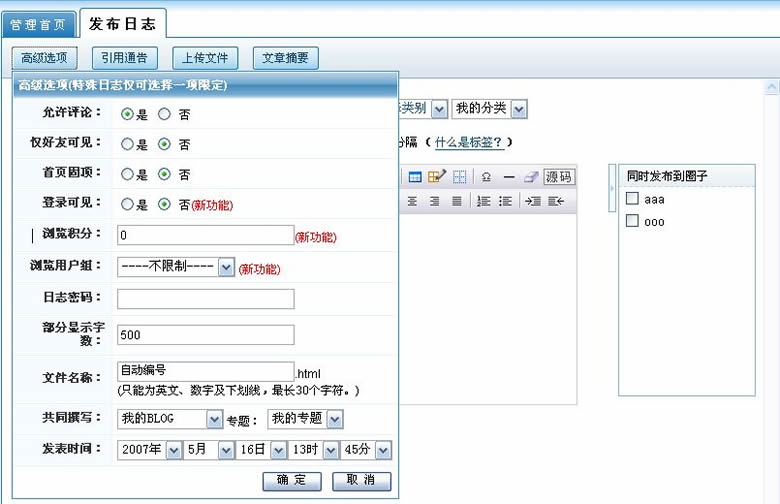The width and height of the screenshot is (780, 504).
Task: Click the numbered list icon
Action: point(483,201)
